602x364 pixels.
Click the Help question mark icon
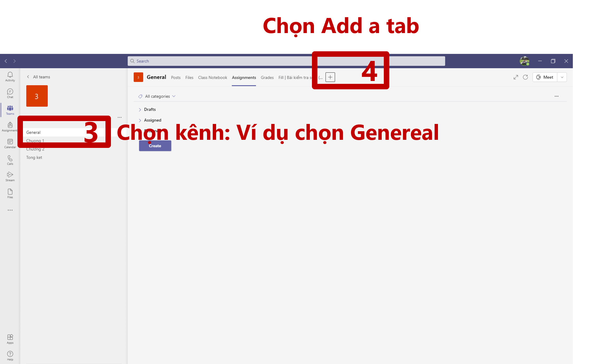click(x=10, y=356)
